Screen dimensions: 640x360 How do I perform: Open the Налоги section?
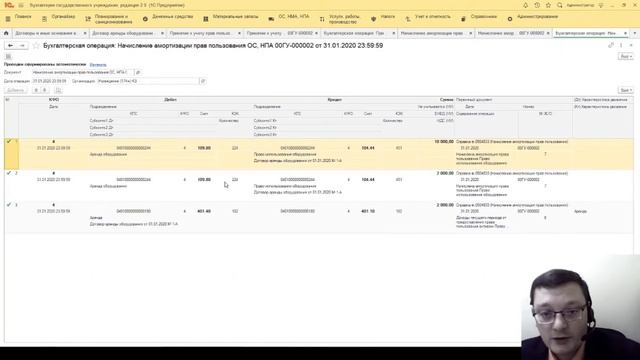[x=383, y=18]
